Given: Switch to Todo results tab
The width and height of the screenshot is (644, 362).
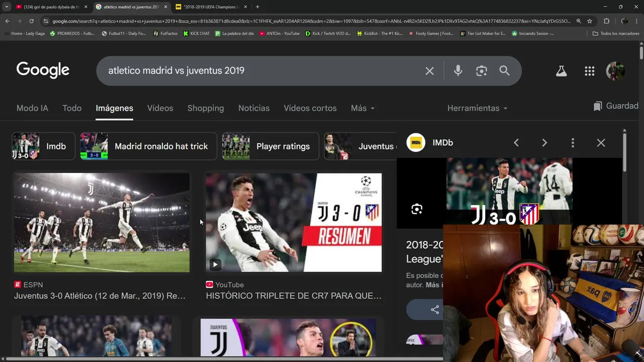Looking at the screenshot, I should click(72, 108).
